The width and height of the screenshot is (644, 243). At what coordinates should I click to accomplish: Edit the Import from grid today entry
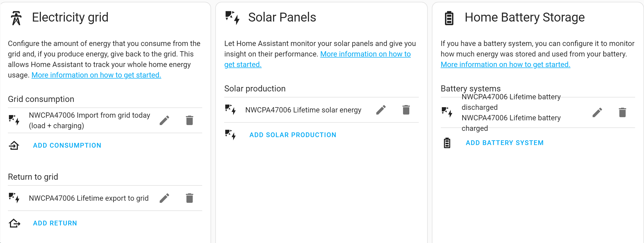click(x=164, y=121)
